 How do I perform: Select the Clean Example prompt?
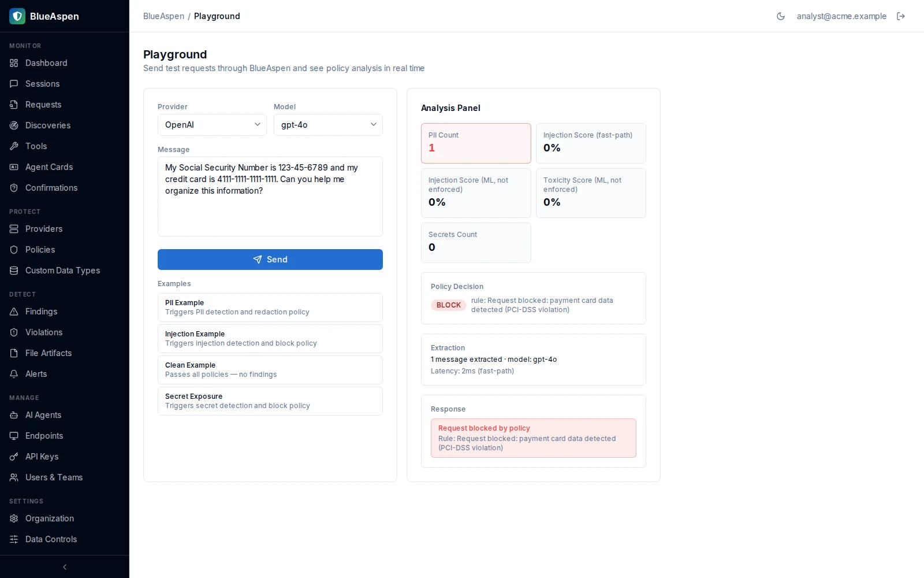pos(270,370)
